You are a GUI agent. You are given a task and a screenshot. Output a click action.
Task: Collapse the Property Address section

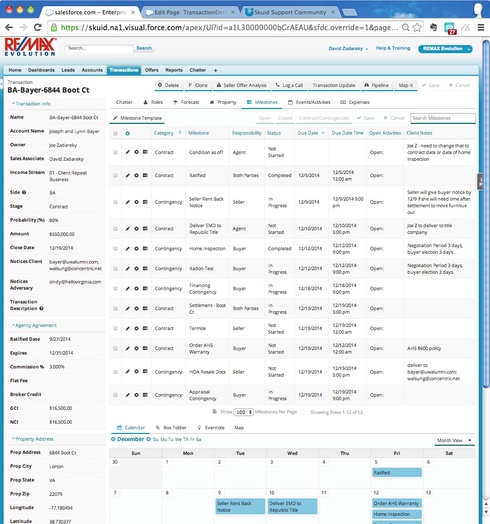pos(33,439)
